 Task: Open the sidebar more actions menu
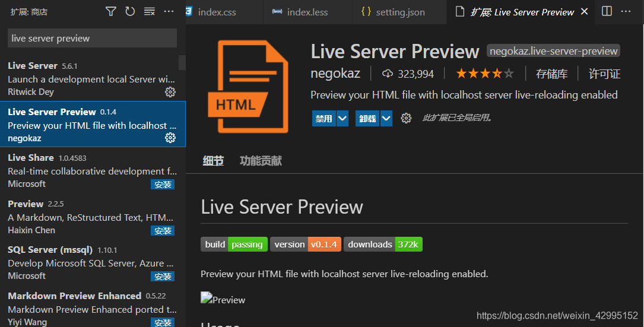[x=169, y=11]
